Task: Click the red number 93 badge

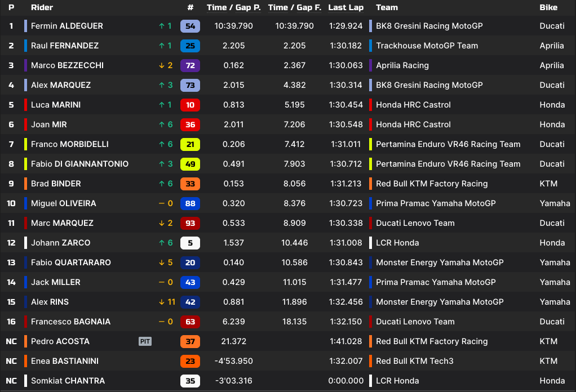Action: (190, 223)
